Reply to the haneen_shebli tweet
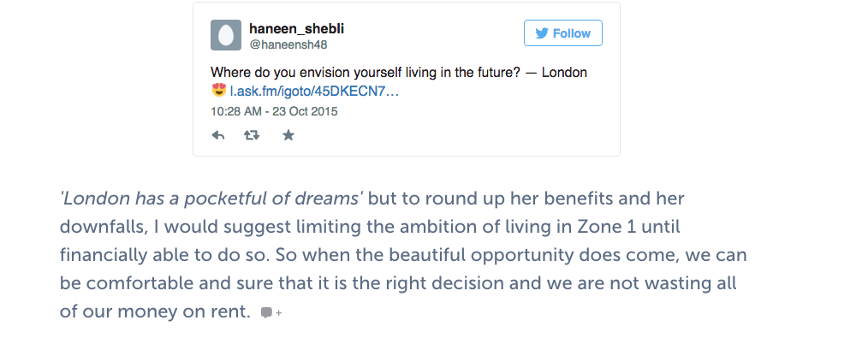868x344 pixels. (218, 135)
